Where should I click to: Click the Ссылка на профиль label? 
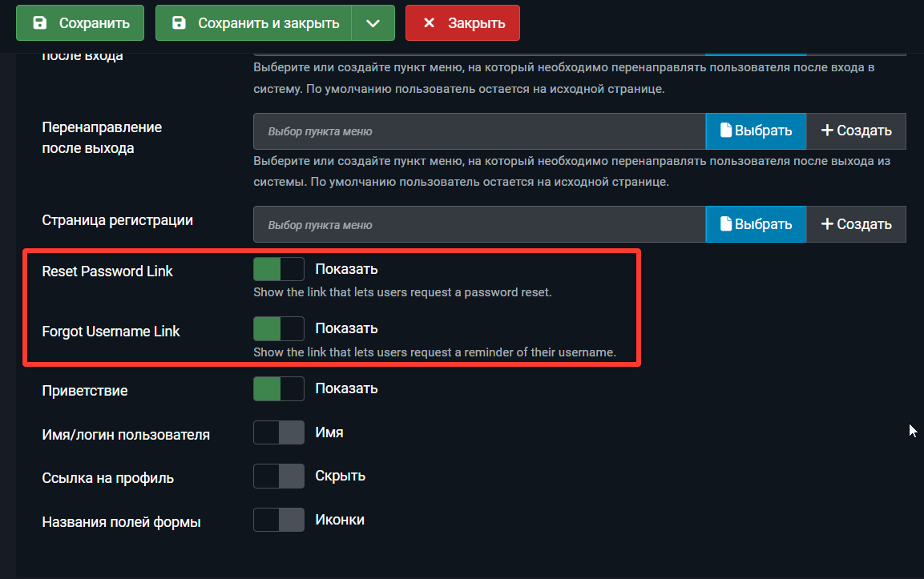(108, 478)
